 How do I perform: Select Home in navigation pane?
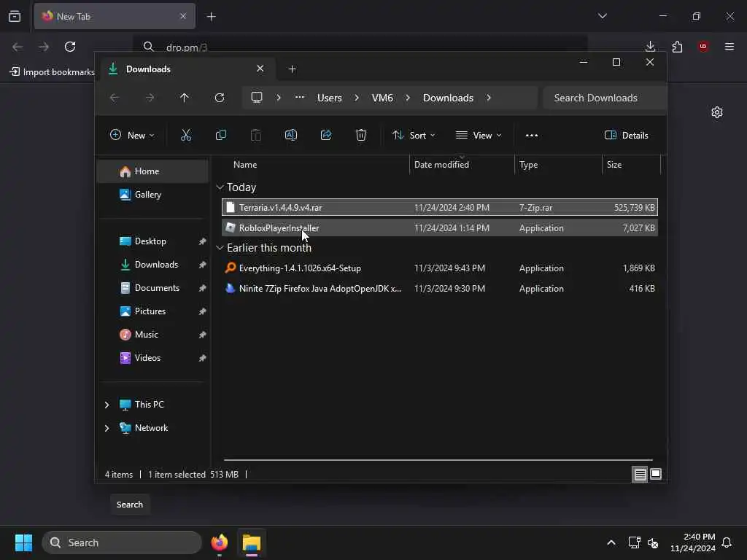(153, 171)
